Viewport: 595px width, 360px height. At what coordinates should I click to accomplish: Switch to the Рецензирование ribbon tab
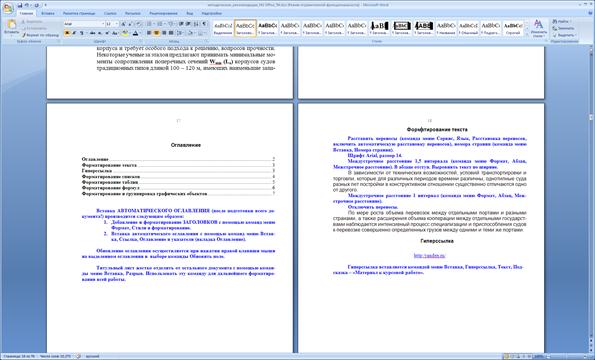pyautogui.click(x=164, y=13)
